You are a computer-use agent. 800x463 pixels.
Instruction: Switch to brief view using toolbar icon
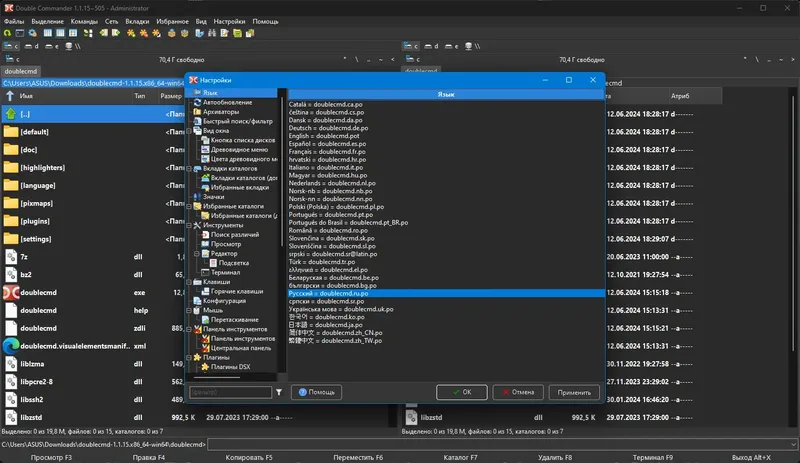[47, 33]
